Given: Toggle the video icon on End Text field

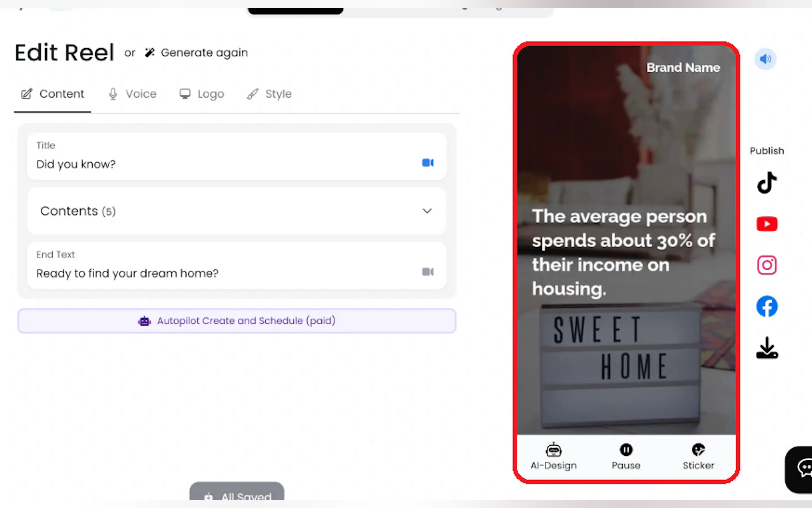Looking at the screenshot, I should pos(427,272).
